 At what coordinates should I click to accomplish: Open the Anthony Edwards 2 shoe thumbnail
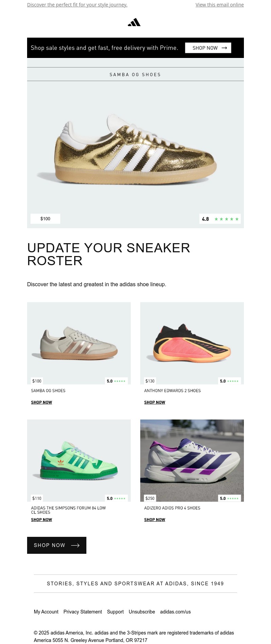coord(192,343)
